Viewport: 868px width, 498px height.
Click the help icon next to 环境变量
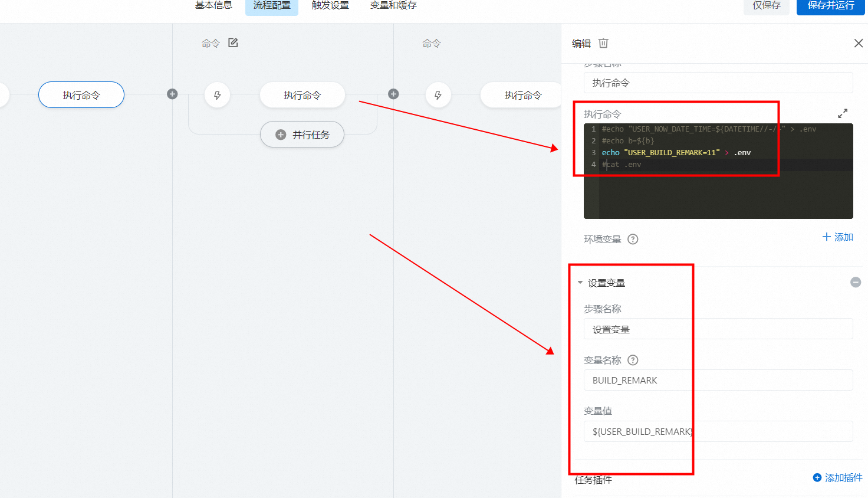[x=633, y=239]
